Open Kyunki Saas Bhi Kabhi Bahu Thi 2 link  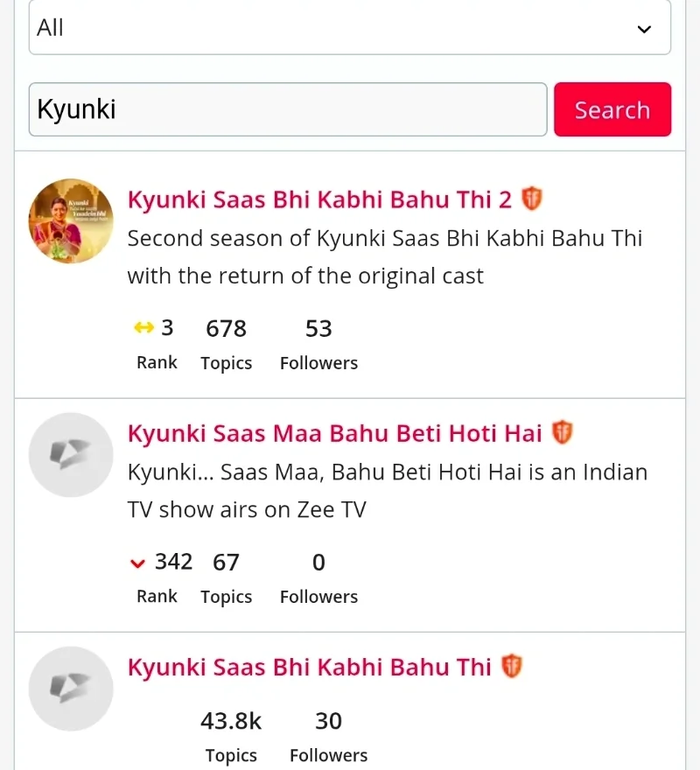point(319,199)
